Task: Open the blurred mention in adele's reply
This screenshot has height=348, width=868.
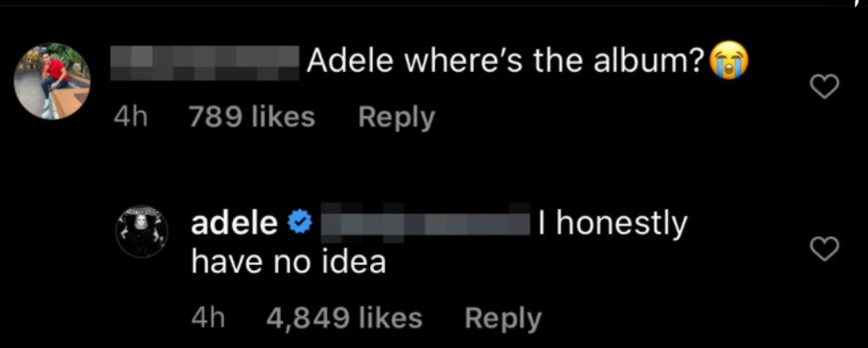Action: tap(425, 224)
